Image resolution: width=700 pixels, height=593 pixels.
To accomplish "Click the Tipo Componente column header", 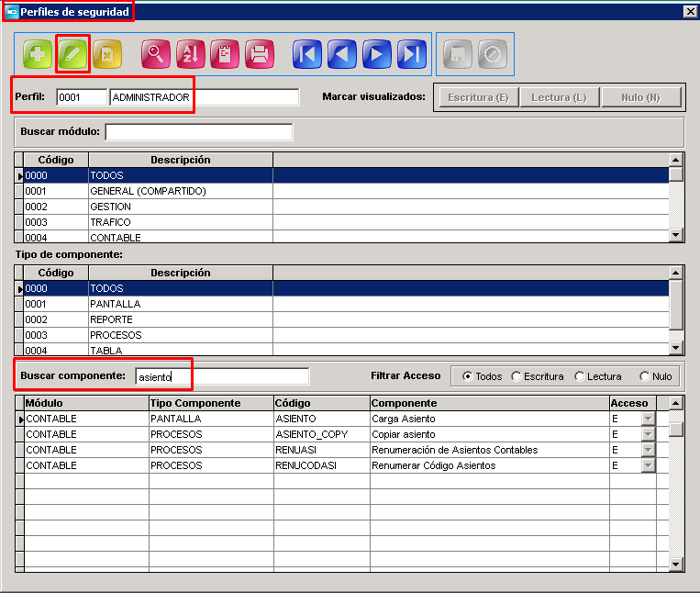I will tap(211, 403).
